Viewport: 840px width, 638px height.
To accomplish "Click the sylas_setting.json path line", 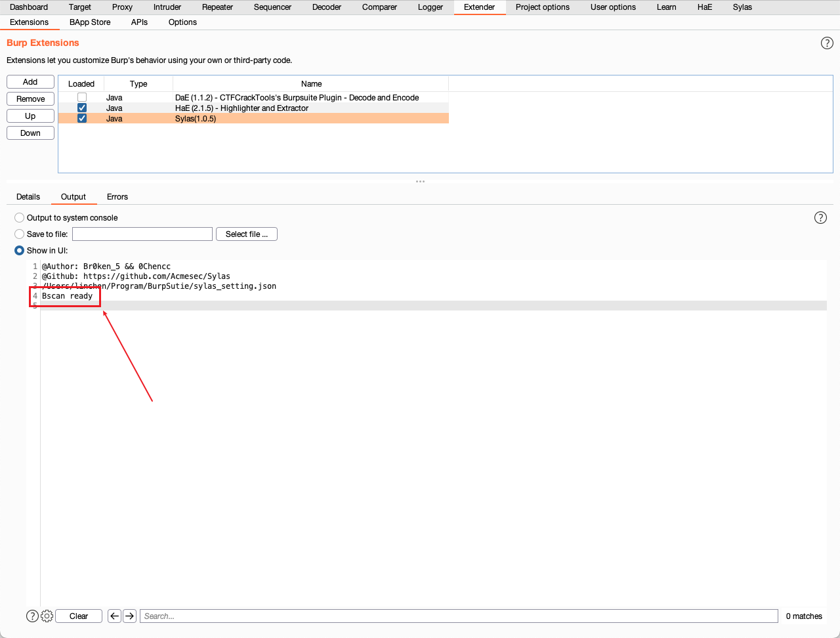I will point(159,286).
